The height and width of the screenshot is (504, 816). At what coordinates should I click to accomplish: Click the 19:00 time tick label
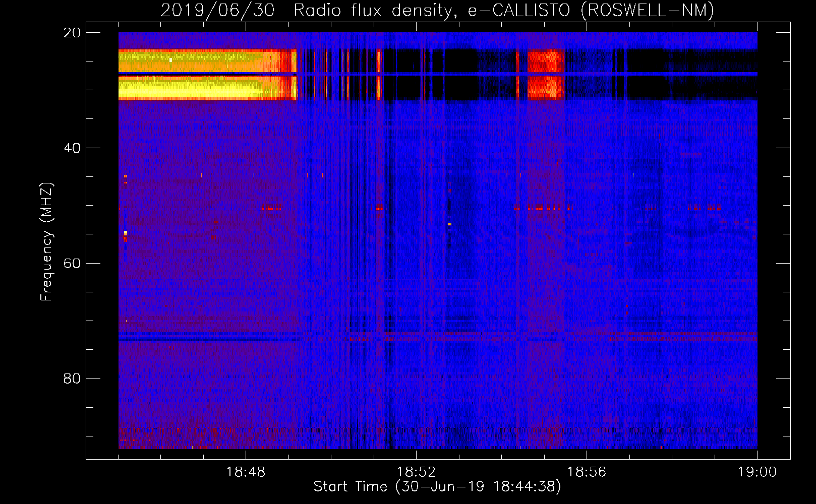click(757, 472)
